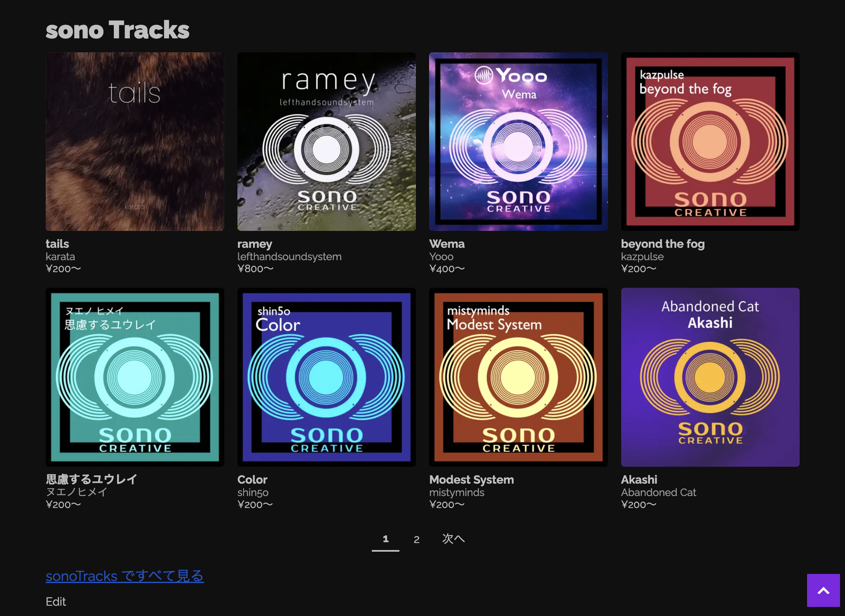This screenshot has width=845, height=616.
Task: Select the teal 思慮するユウレイ cover image
Action: pos(135,377)
